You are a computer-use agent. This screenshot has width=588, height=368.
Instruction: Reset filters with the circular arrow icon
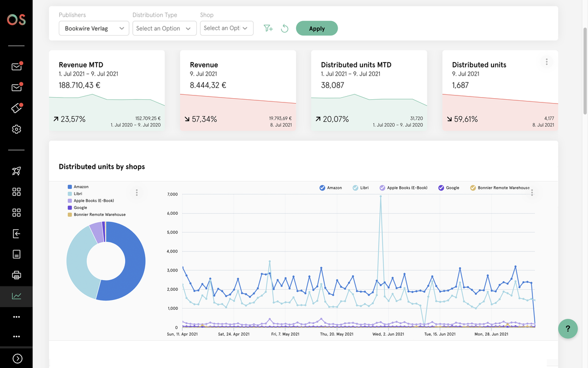(x=285, y=29)
